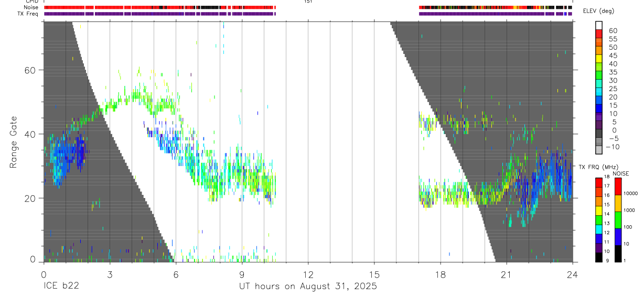The width and height of the screenshot is (644, 297).
Task: Click x-axis tick label '18'
Action: 440,274
